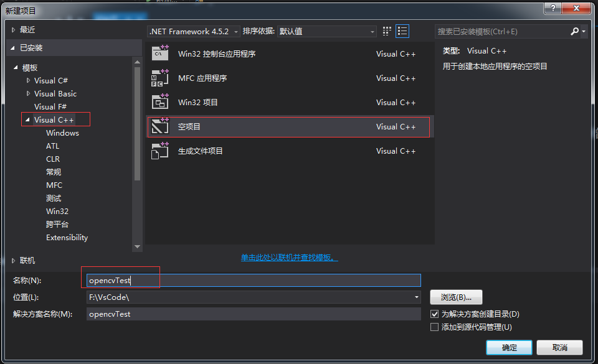Switch to small icons list view
This screenshot has width=598, height=364.
(x=401, y=30)
